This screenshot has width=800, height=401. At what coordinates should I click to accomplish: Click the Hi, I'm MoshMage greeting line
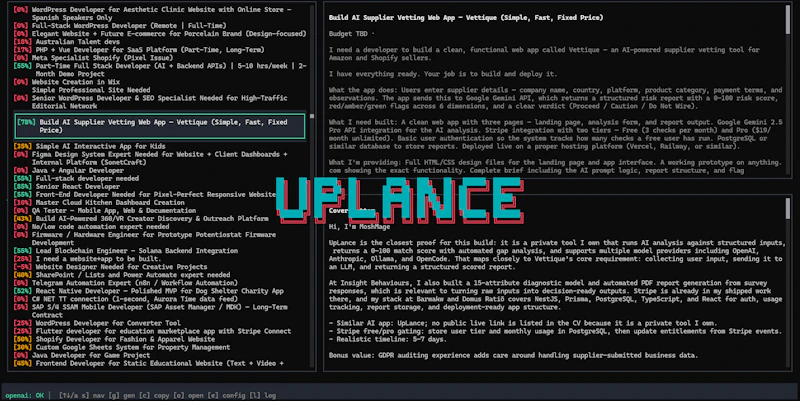[x=359, y=227]
